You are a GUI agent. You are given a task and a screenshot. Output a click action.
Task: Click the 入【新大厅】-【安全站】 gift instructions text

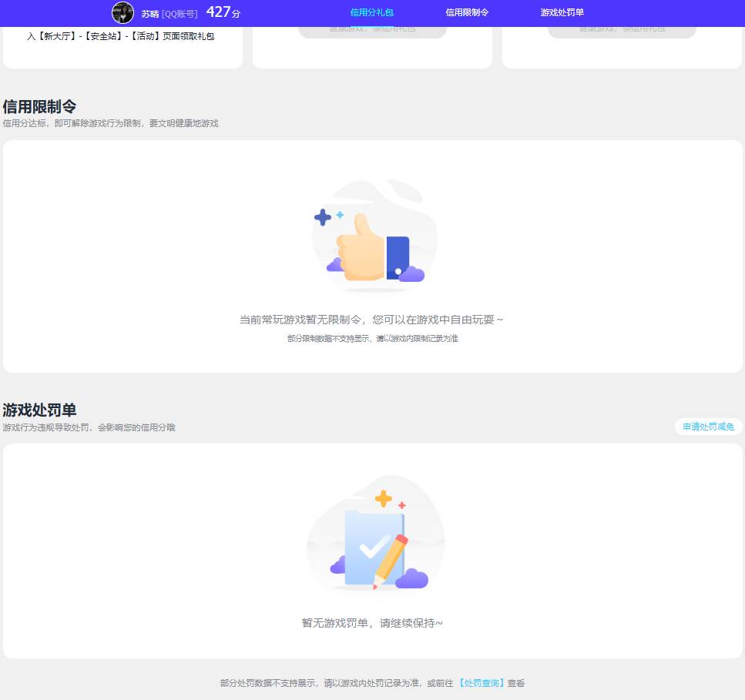121,36
